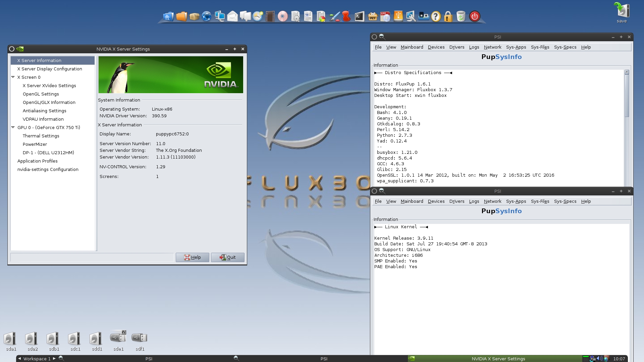Open Network menu in lower PSI window
Image resolution: width=644 pixels, height=362 pixels.
[x=492, y=201]
